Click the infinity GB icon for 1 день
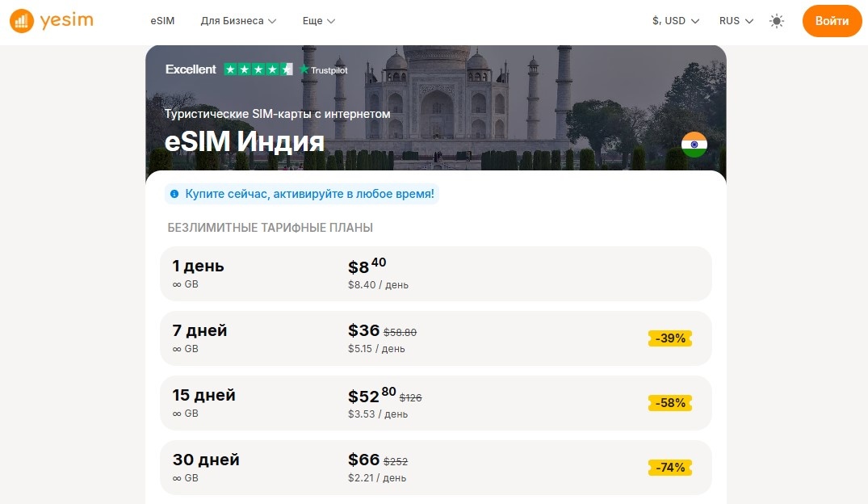Viewport: 868px width, 504px height. click(x=175, y=284)
